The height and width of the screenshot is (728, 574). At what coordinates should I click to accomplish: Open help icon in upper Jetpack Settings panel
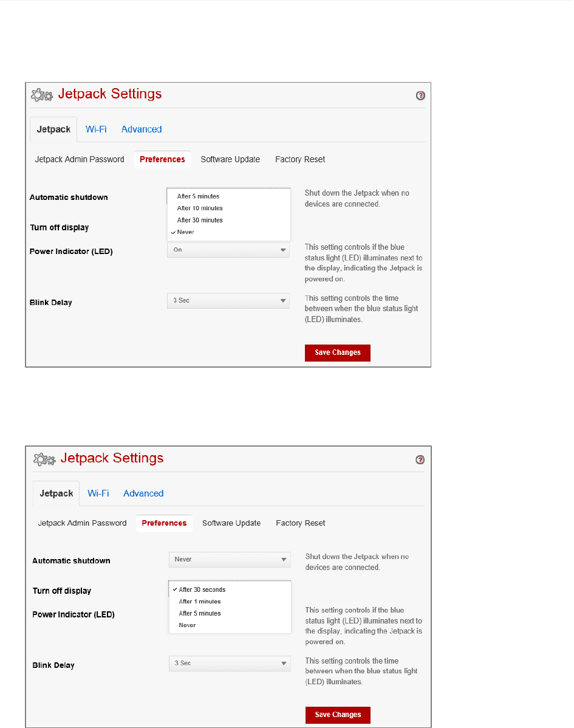421,95
